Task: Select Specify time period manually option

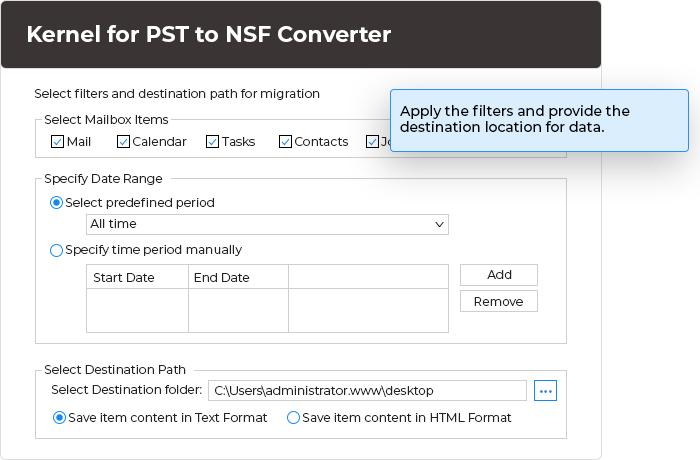Action: [56, 250]
